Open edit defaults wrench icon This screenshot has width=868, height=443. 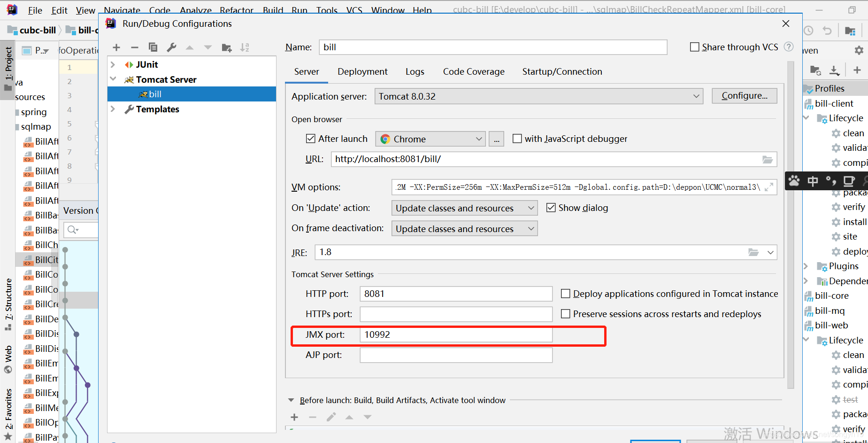[x=171, y=47]
